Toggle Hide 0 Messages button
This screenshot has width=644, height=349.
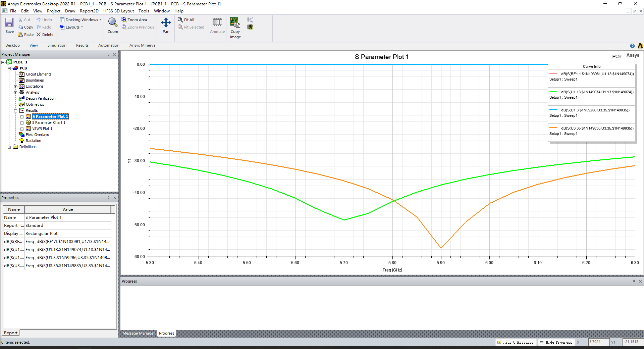[x=516, y=342]
